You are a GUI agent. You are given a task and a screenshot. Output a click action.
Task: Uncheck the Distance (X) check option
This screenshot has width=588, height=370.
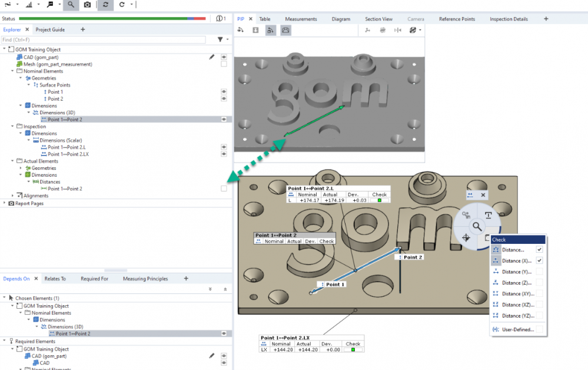(539, 260)
